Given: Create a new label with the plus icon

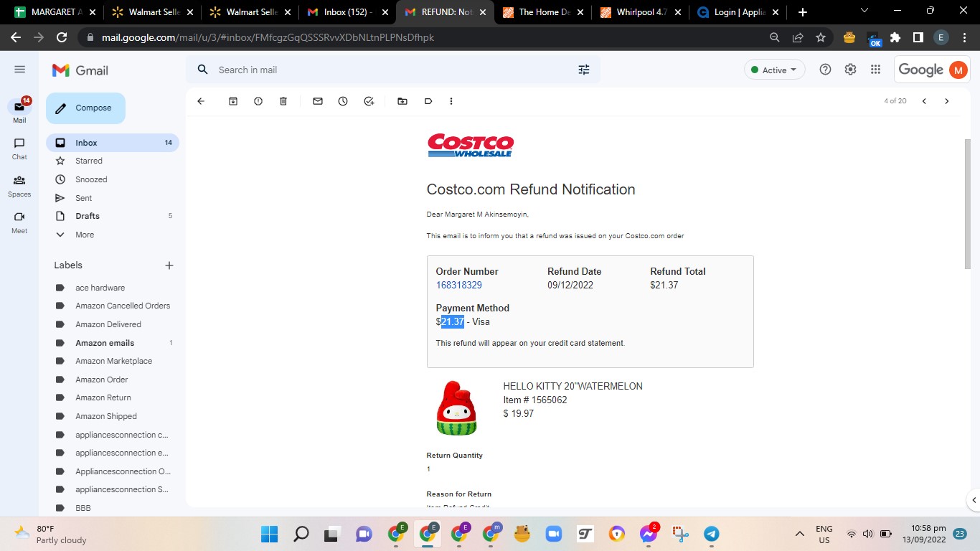Looking at the screenshot, I should 169,265.
